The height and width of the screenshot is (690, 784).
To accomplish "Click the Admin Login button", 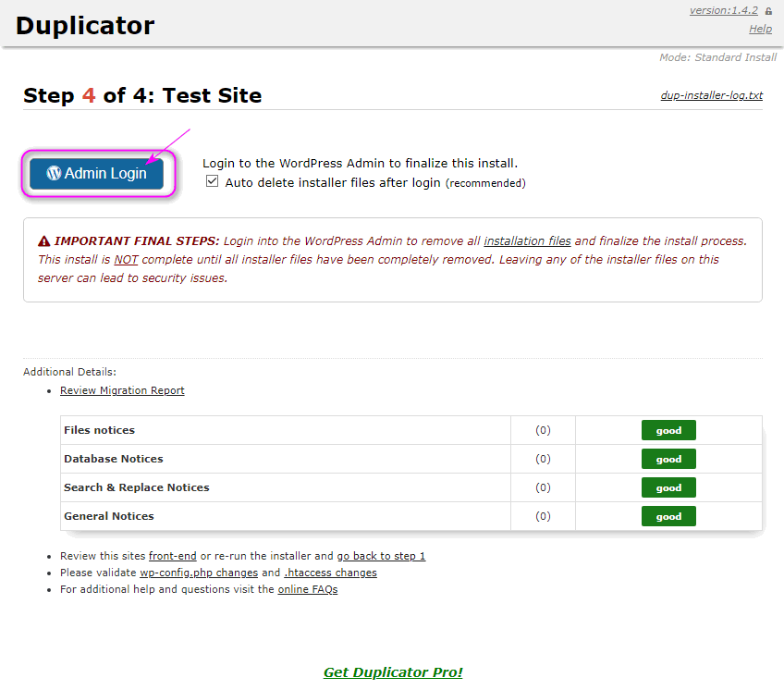I will click(96, 174).
